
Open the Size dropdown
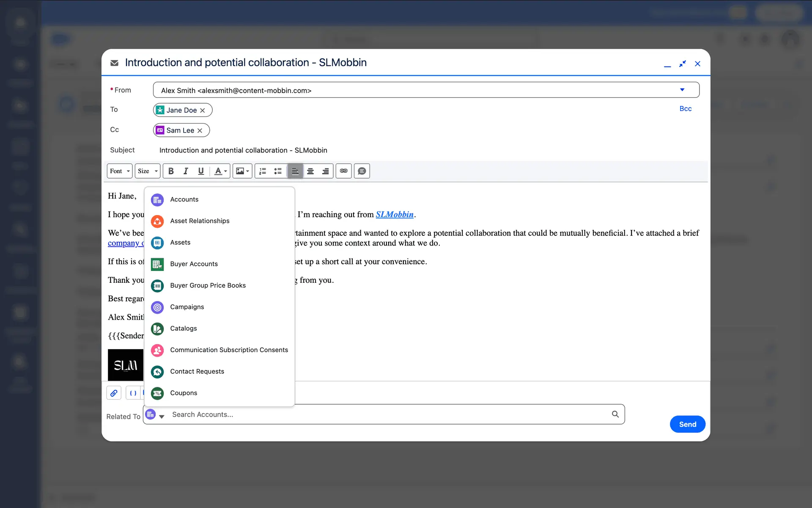148,171
